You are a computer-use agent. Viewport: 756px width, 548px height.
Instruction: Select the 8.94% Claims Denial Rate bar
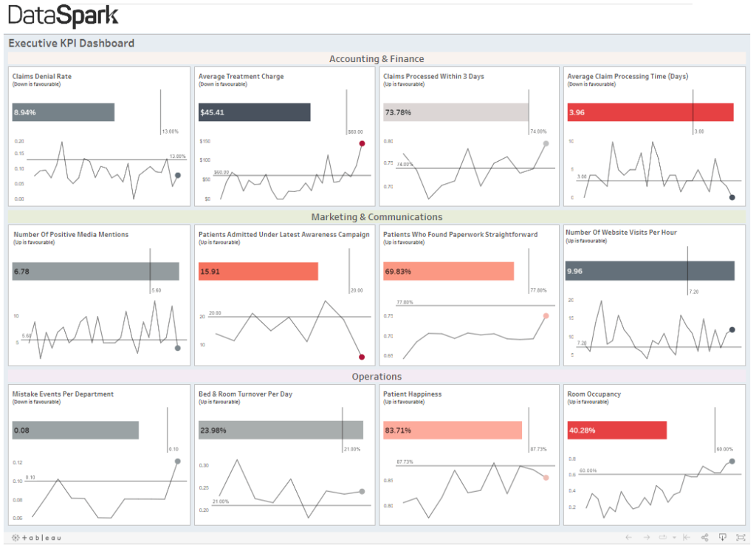coord(63,112)
